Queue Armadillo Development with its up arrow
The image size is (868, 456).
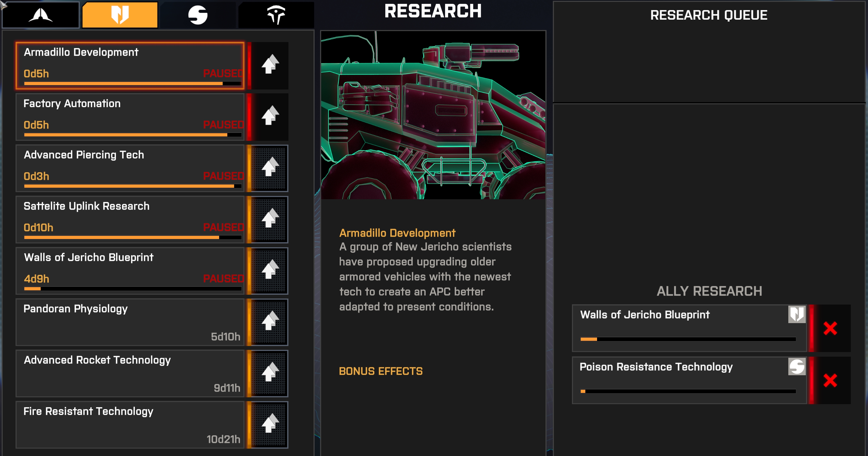tap(270, 65)
